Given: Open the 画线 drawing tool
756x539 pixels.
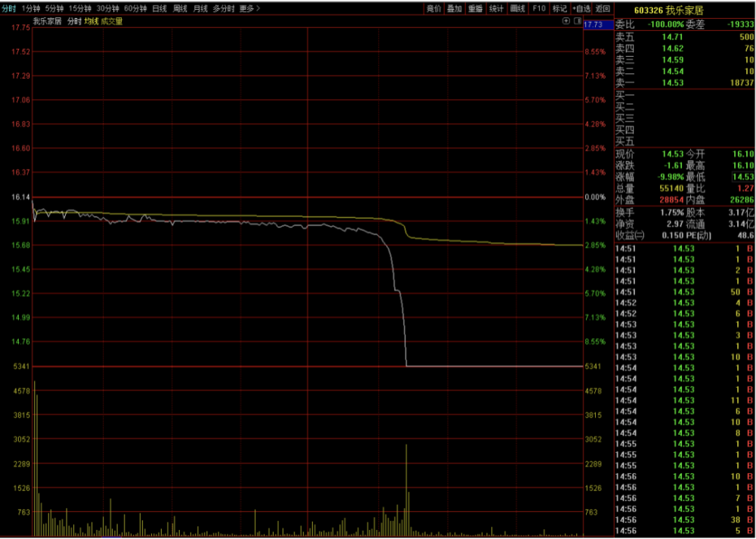Looking at the screenshot, I should [517, 8].
